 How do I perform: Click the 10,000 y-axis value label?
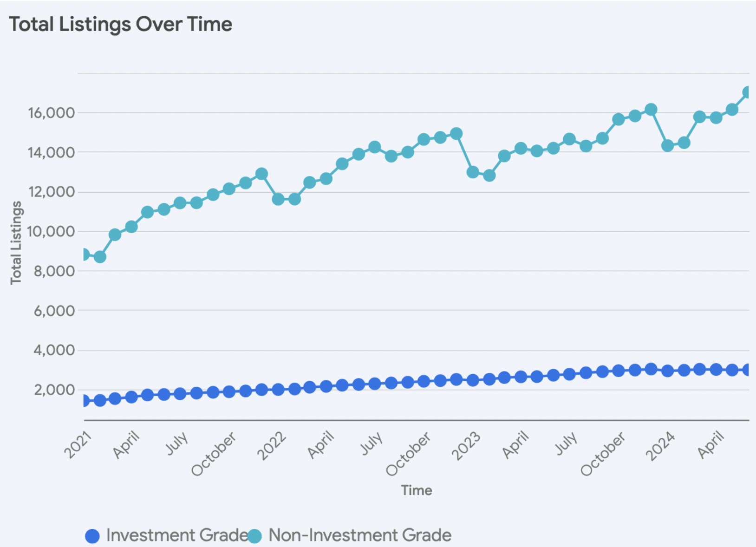coord(51,231)
